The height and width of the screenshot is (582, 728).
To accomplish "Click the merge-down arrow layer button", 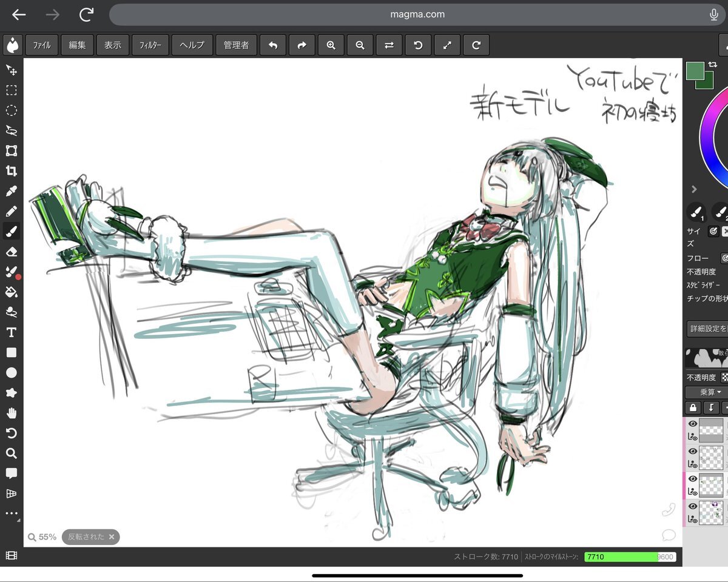I will pos(711,408).
